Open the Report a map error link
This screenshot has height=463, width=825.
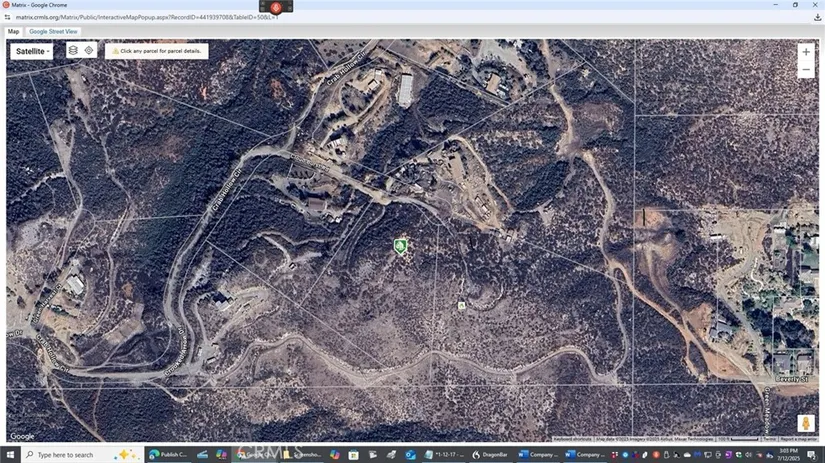coord(800,439)
